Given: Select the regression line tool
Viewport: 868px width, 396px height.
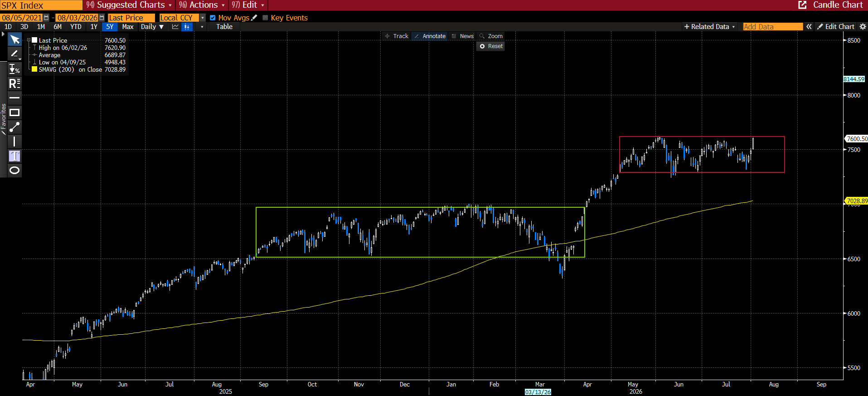Looking at the screenshot, I should point(15,83).
